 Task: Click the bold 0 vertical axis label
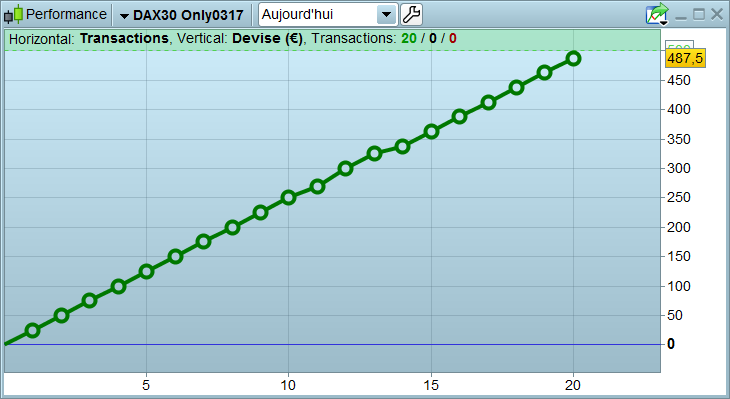[x=671, y=344]
